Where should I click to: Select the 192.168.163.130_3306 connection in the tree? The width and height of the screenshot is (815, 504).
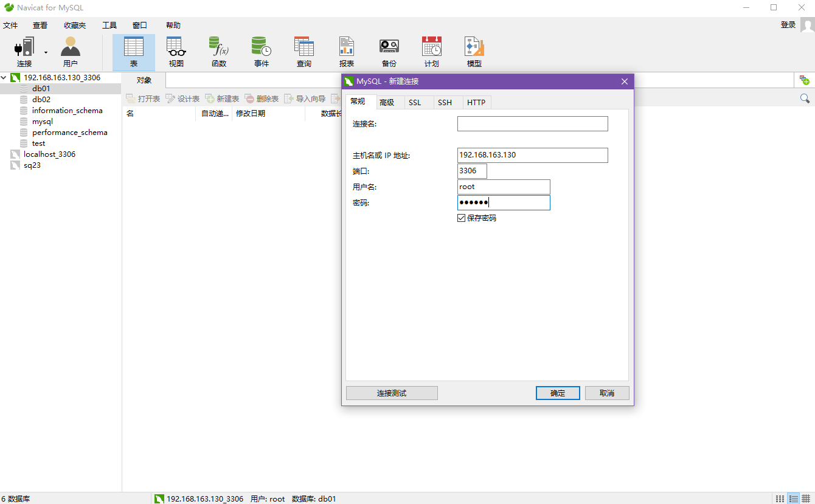click(62, 78)
